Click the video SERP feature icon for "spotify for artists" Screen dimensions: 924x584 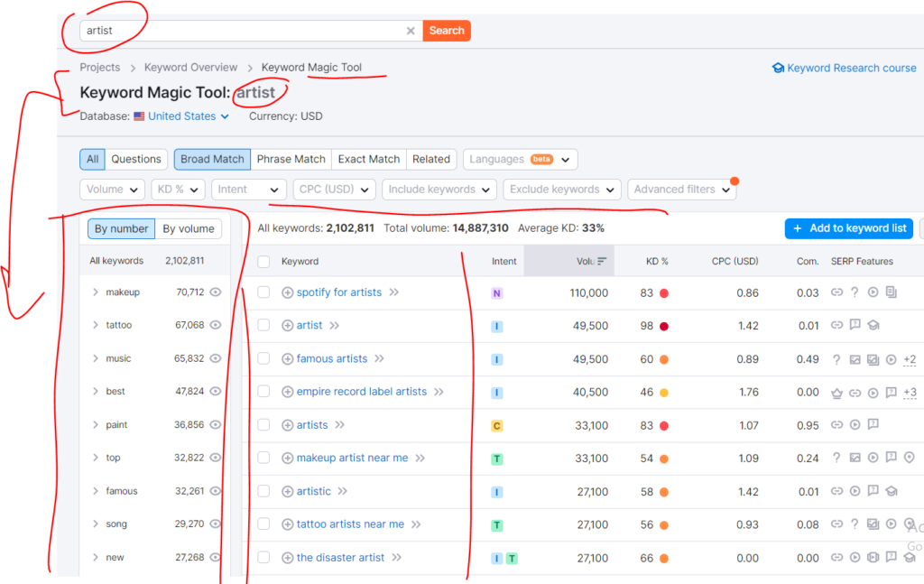click(873, 292)
